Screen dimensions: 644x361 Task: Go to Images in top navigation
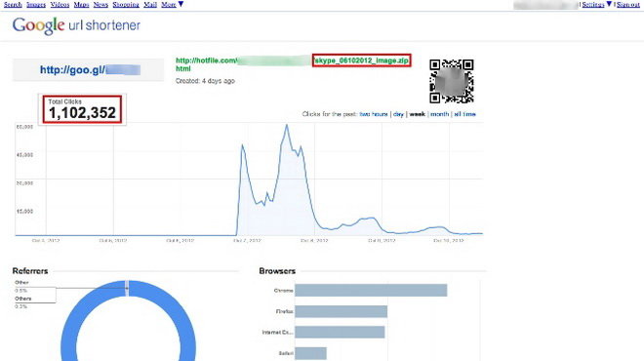pos(36,5)
